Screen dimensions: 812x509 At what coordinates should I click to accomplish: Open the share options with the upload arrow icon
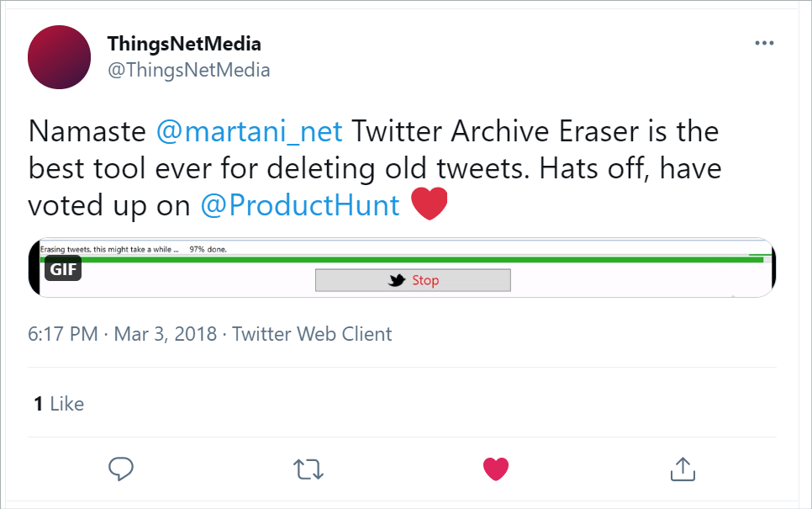click(x=683, y=469)
